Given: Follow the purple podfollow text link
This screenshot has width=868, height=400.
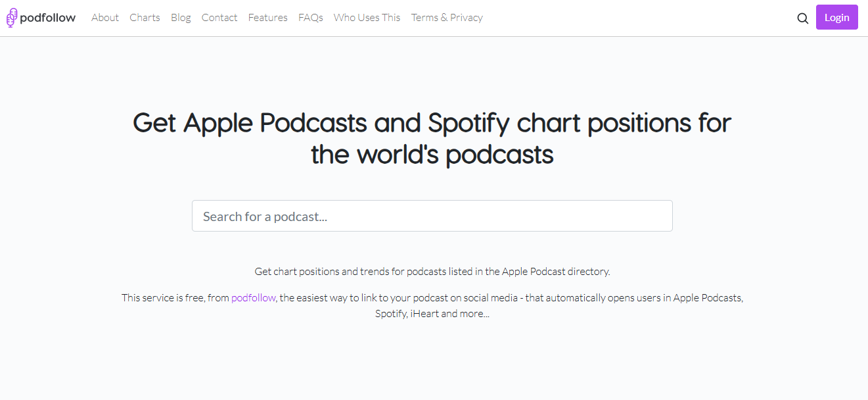Looking at the screenshot, I should click(x=253, y=297).
